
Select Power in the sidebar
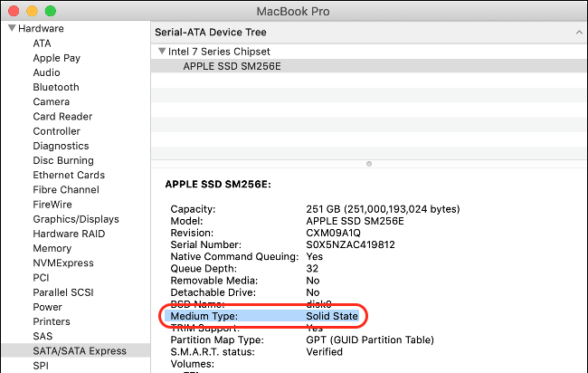point(47,307)
